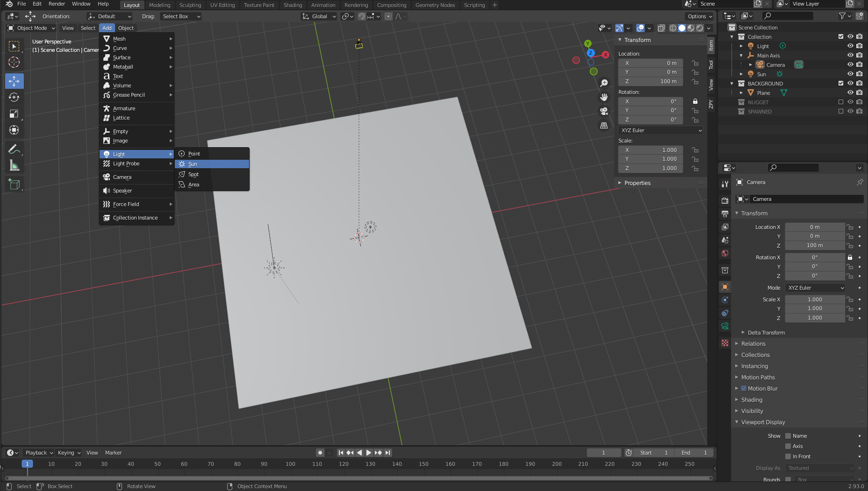This screenshot has height=491, width=868.
Task: Select the Annotate pencil tool
Action: coord(14,149)
